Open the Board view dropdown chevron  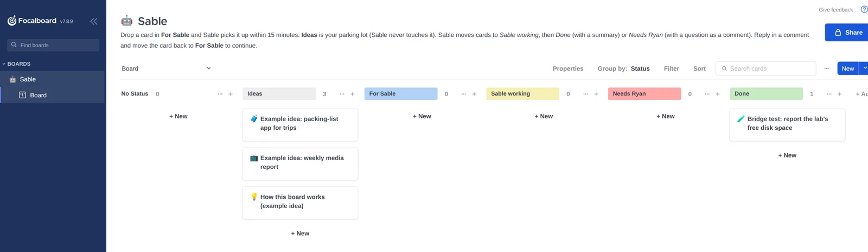(x=208, y=68)
